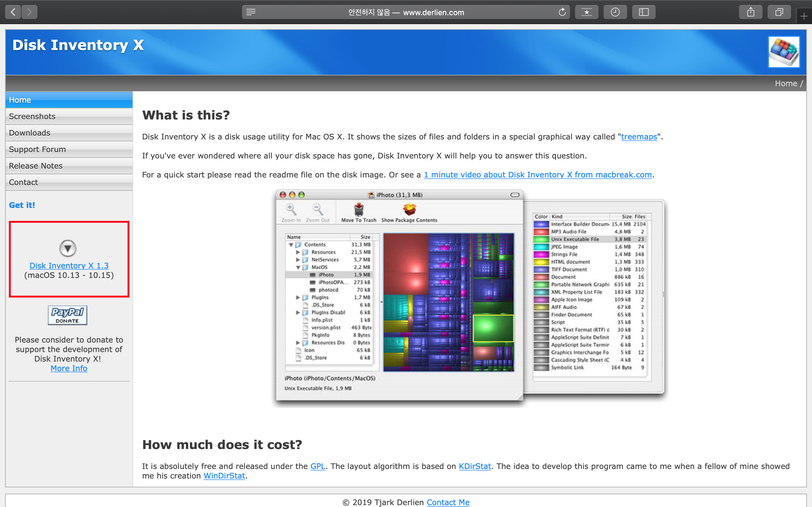Open the history clock toolbar icon

pyautogui.click(x=615, y=12)
